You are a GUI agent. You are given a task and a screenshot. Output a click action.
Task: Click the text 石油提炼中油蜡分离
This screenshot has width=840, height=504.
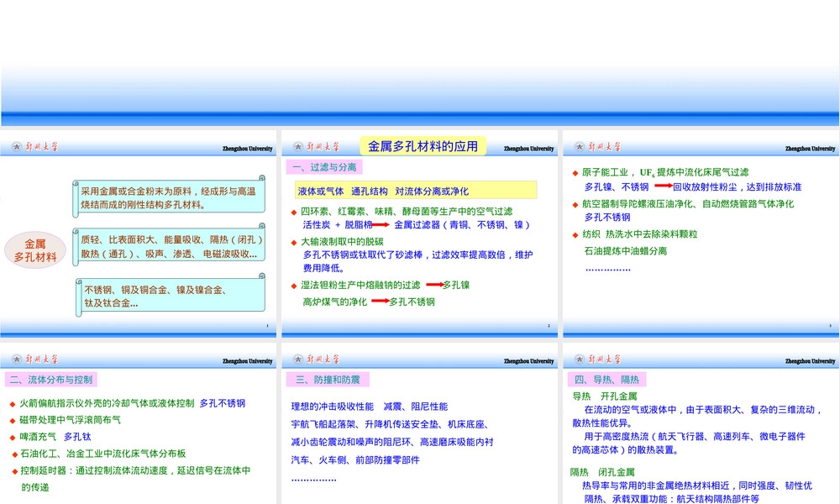pyautogui.click(x=625, y=250)
